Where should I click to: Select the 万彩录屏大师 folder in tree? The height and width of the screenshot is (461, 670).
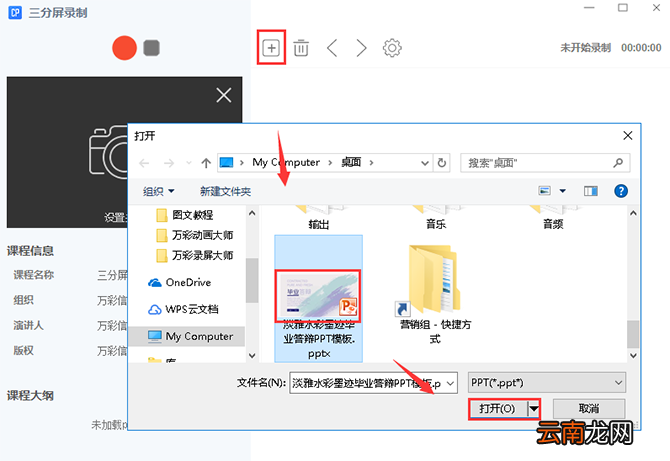195,255
